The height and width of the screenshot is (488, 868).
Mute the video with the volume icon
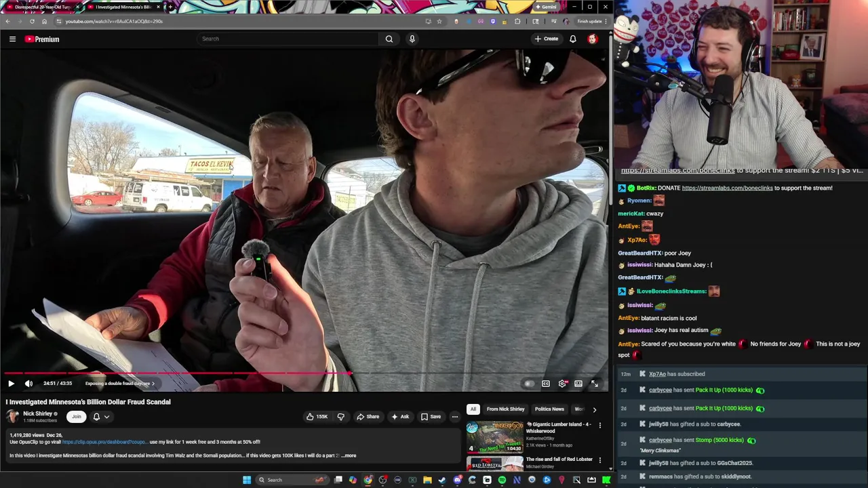28,384
